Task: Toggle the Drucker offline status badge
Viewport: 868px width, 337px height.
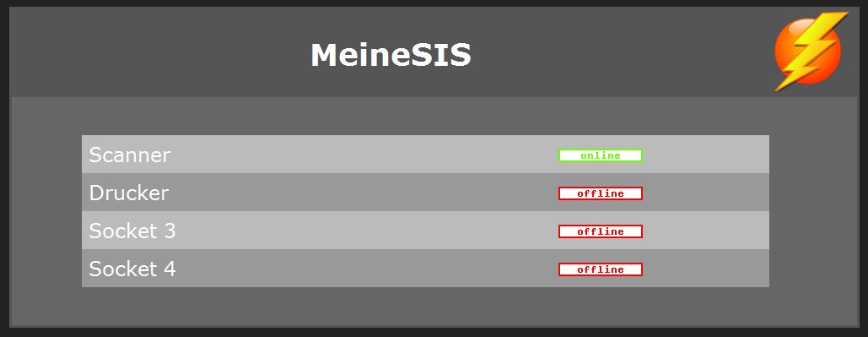Action: coord(601,193)
